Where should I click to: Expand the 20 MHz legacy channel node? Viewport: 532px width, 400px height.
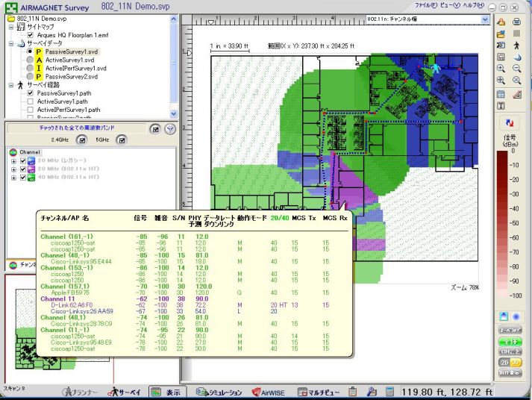coord(13,160)
